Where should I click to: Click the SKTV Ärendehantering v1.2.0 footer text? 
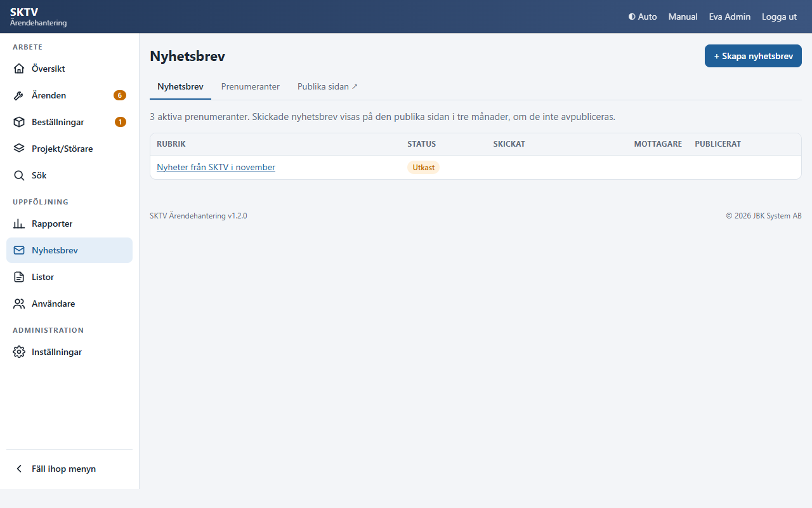click(x=199, y=216)
